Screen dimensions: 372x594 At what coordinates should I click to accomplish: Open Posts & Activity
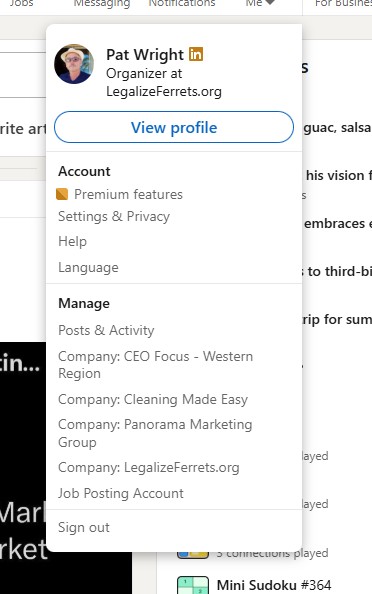pos(106,330)
